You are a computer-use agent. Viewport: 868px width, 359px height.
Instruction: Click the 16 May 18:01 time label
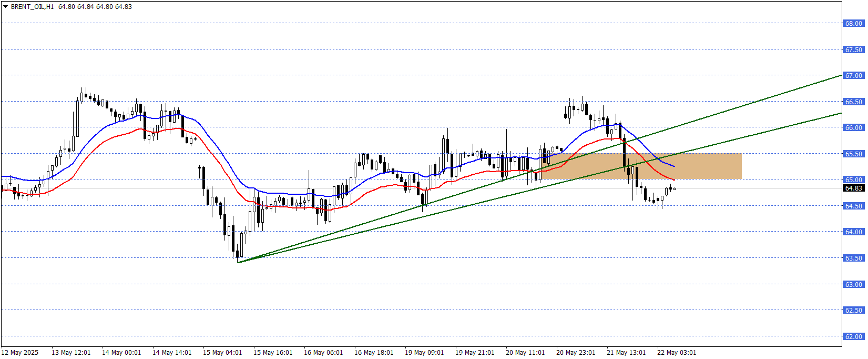pos(374,352)
